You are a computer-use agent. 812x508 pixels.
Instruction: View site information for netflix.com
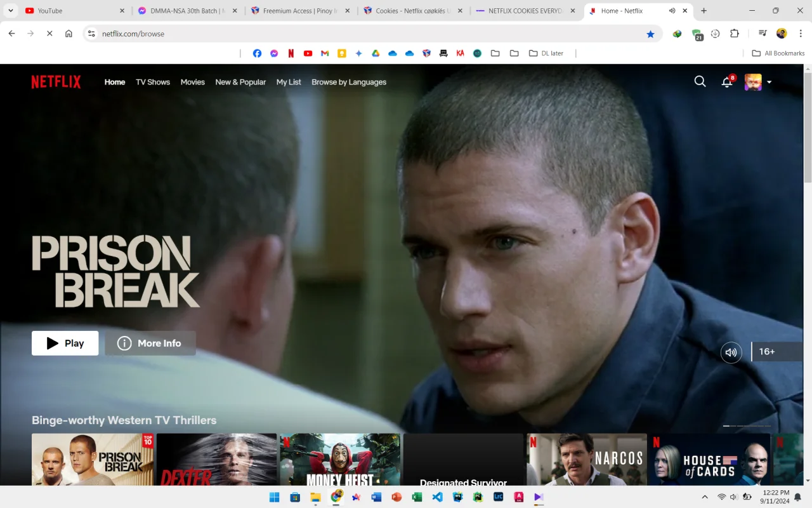91,34
